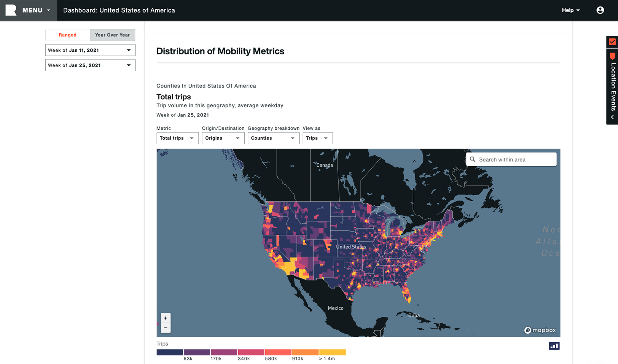
Task: Click the yellow > 1.4m legend swatch
Action: 332,352
